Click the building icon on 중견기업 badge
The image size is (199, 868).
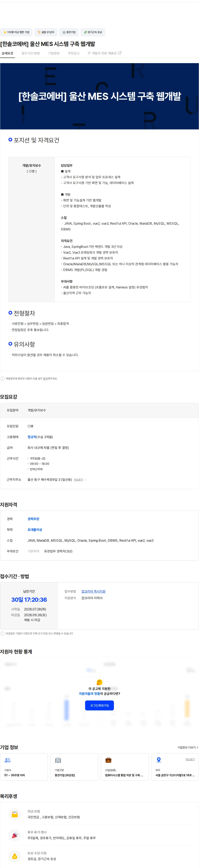(64, 32)
